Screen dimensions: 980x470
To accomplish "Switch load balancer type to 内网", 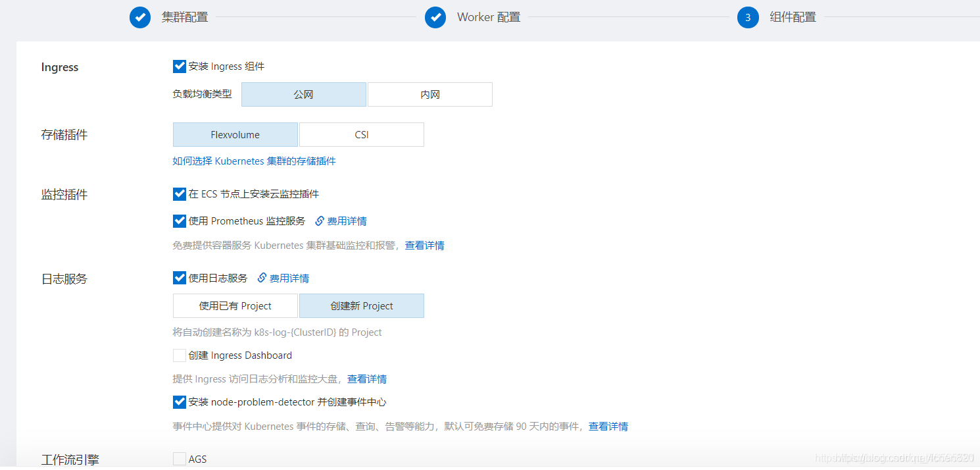I will pyautogui.click(x=429, y=94).
